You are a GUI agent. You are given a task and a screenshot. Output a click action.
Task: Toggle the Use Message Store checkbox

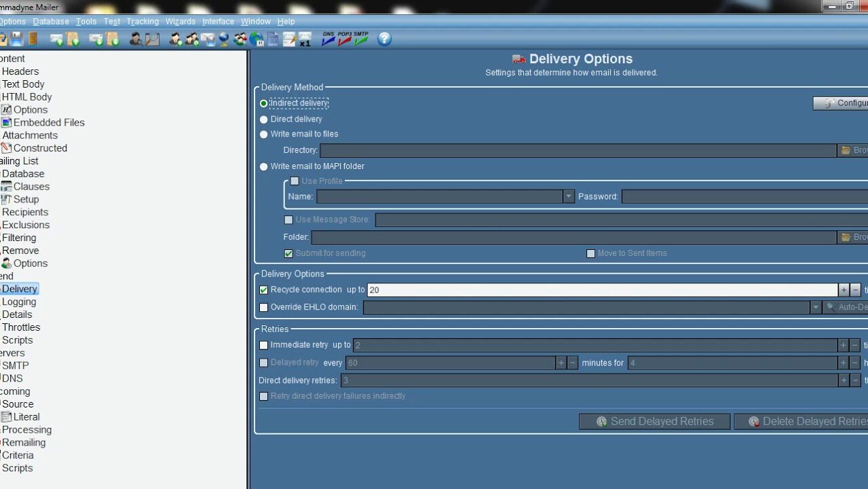click(288, 219)
